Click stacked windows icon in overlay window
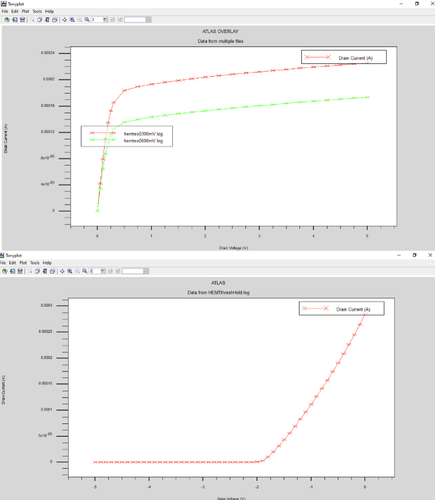 pyautogui.click(x=55, y=20)
